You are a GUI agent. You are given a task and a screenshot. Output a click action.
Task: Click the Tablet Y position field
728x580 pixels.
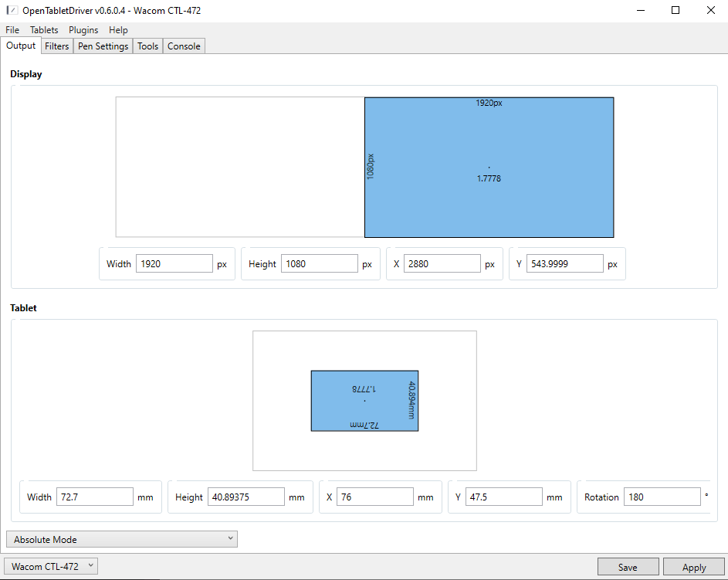tap(504, 497)
